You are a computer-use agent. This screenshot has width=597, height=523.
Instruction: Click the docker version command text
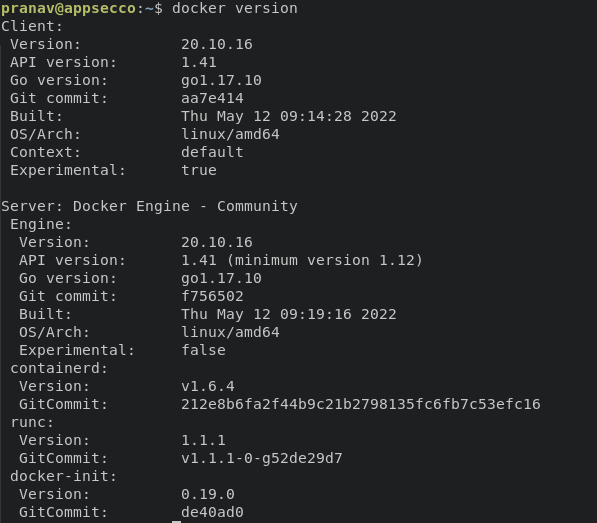click(235, 8)
